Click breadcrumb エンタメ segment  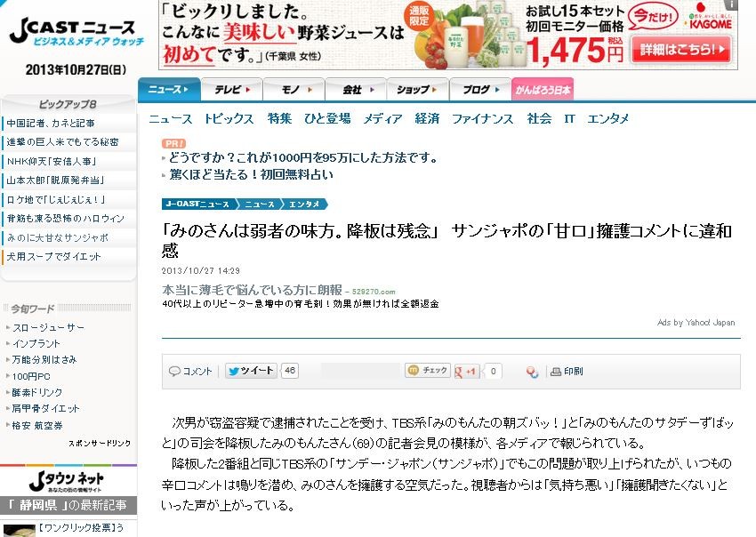click(x=304, y=204)
